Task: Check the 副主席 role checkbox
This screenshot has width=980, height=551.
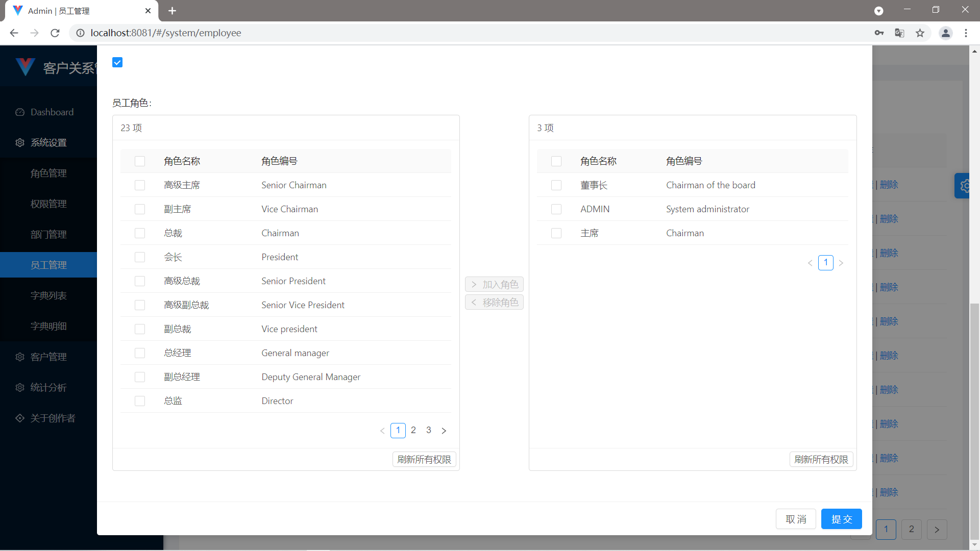Action: (140, 209)
